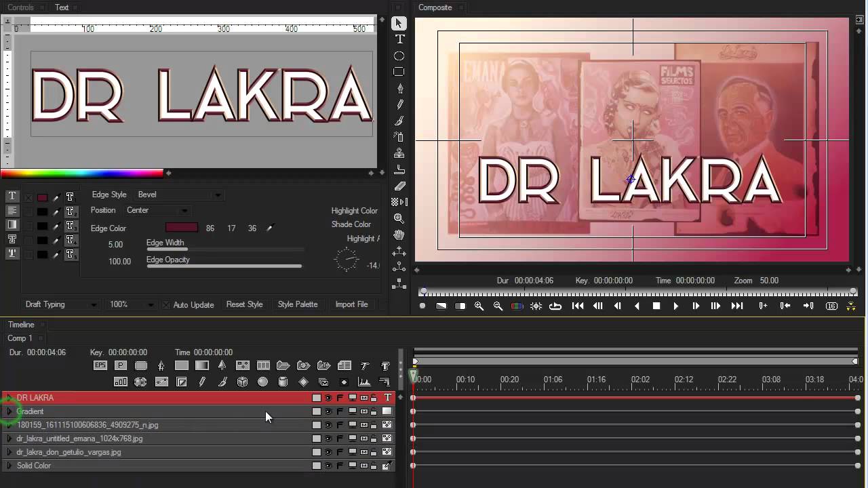Adjust the Edge Width slider
The image size is (868, 488).
tap(224, 249)
